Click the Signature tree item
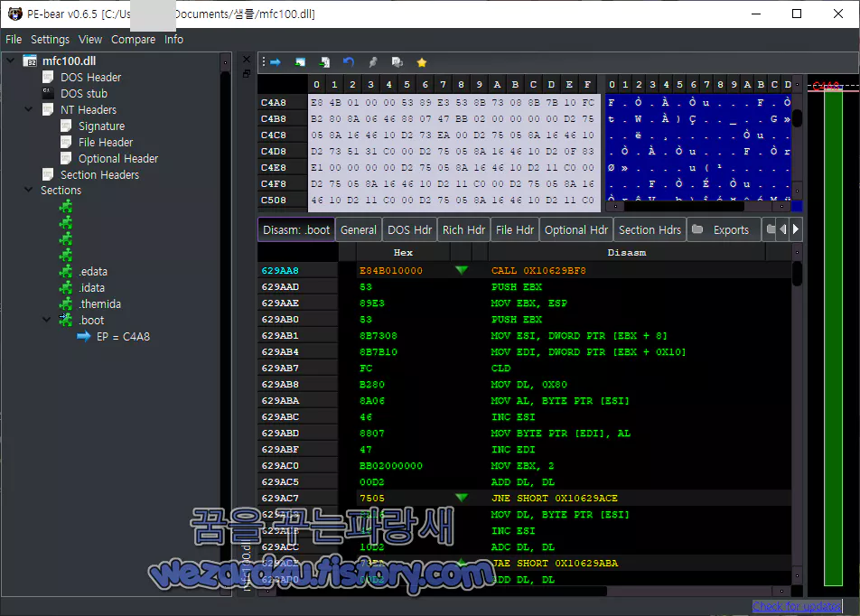This screenshot has height=616, width=860. point(101,126)
